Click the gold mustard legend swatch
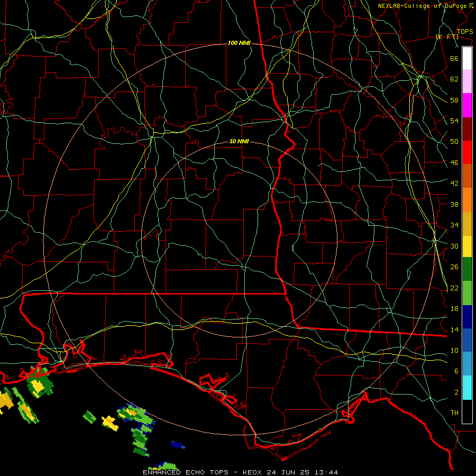Screen dimensions: 476x476 (x=467, y=224)
